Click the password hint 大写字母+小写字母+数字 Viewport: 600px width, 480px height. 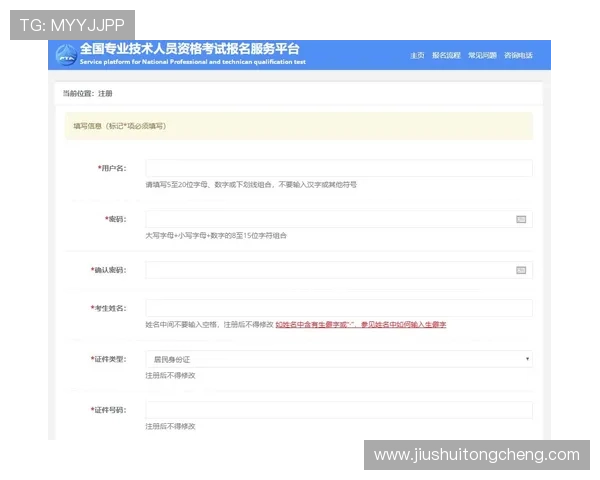216,235
